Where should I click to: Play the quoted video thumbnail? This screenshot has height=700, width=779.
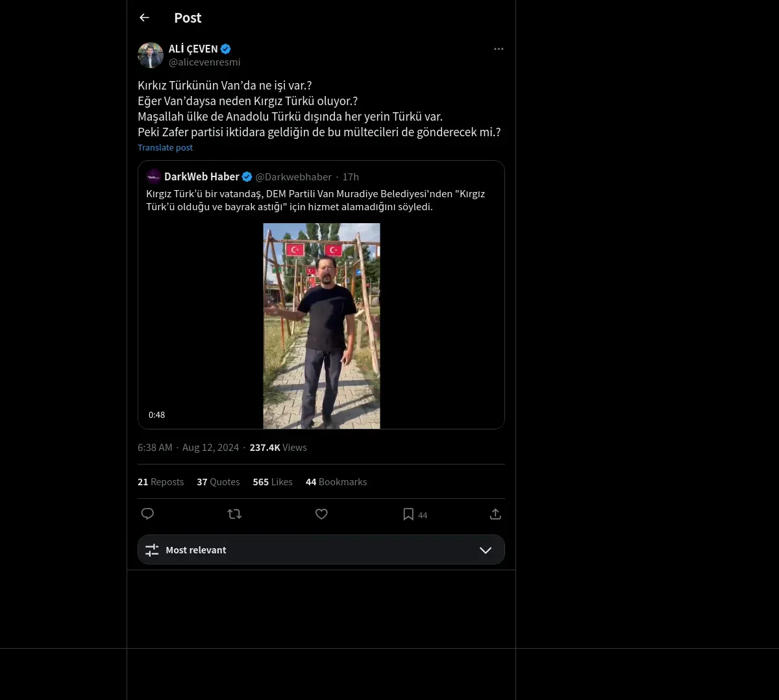point(321,326)
